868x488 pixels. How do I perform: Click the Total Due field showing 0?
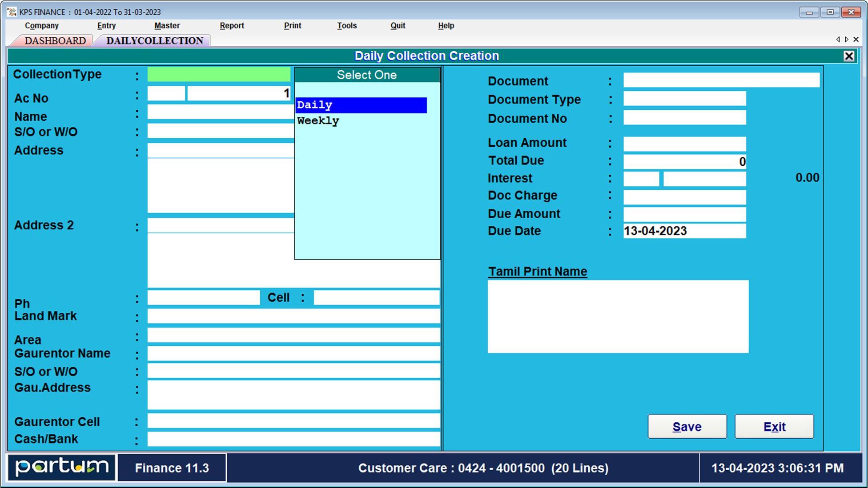(684, 161)
